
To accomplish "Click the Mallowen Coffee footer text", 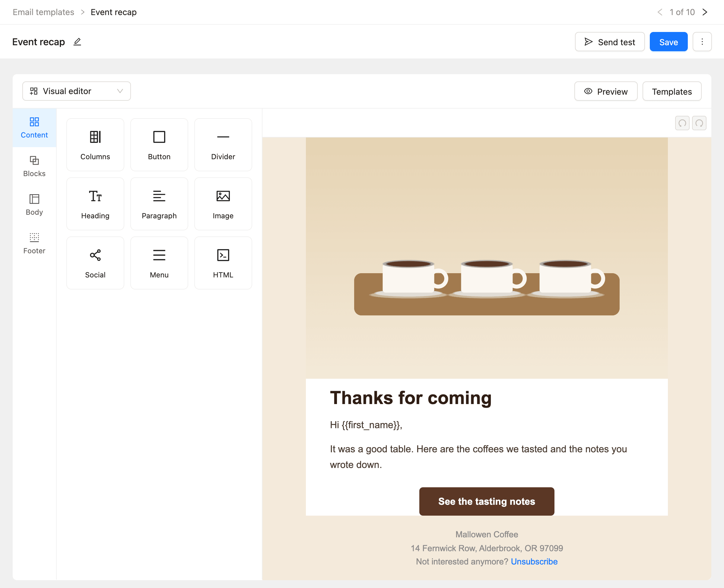I will 487,534.
